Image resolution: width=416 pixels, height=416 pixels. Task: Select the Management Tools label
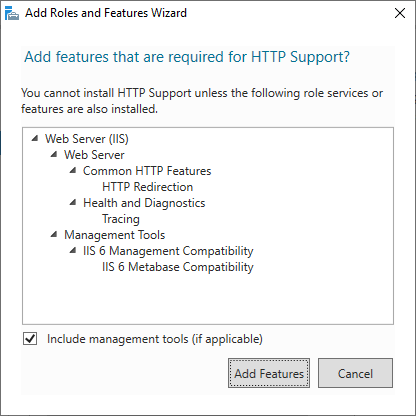coord(114,235)
